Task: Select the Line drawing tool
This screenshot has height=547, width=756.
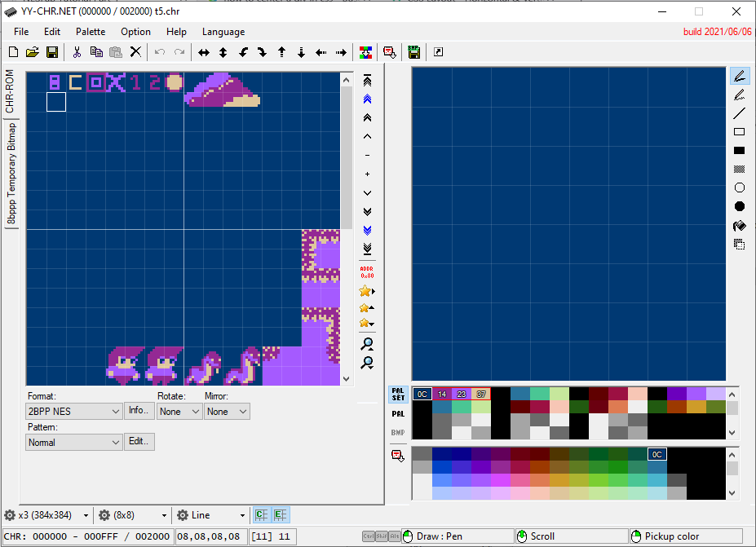Action: click(x=740, y=113)
